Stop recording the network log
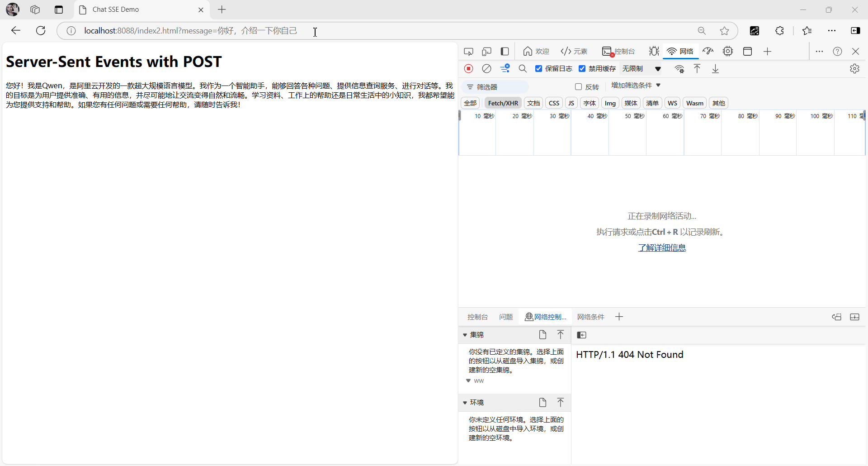868x466 pixels. click(x=469, y=69)
